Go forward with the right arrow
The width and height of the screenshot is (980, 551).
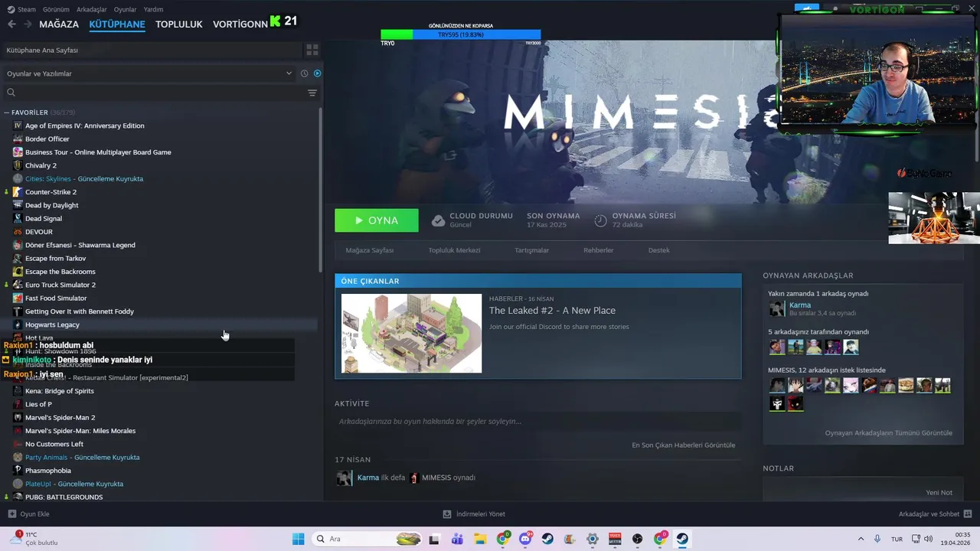point(28,24)
